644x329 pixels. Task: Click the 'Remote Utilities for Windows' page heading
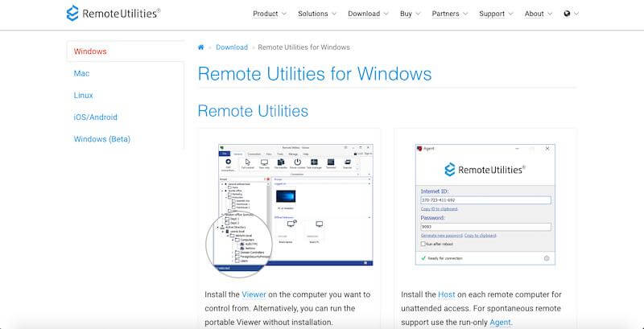(x=315, y=74)
